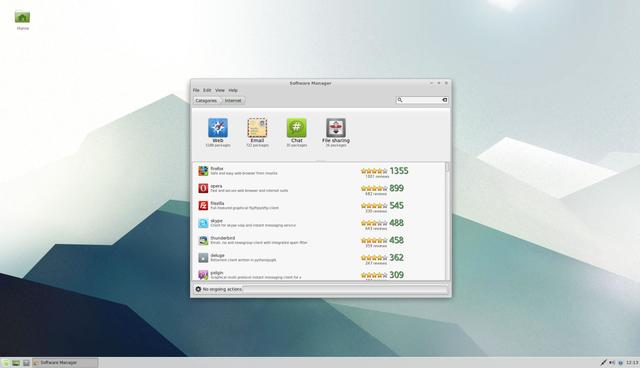Click the pidgin app icon
This screenshot has width=640, height=368.
click(203, 275)
